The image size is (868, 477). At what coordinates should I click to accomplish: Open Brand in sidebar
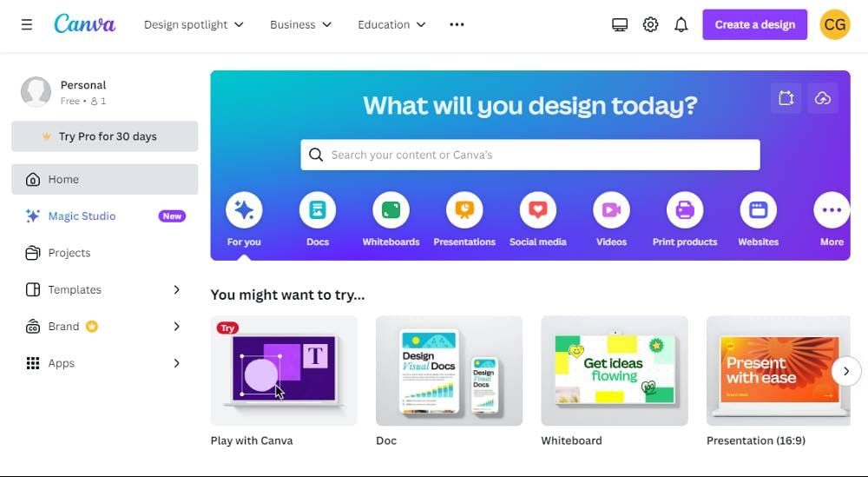click(x=105, y=327)
